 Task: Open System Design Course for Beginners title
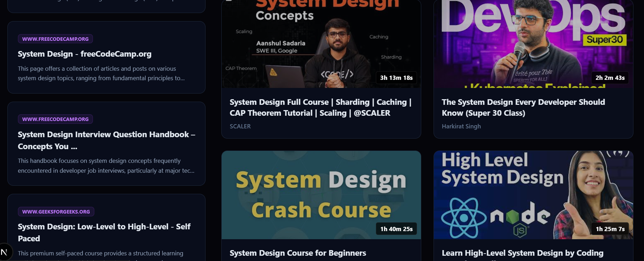click(298, 253)
